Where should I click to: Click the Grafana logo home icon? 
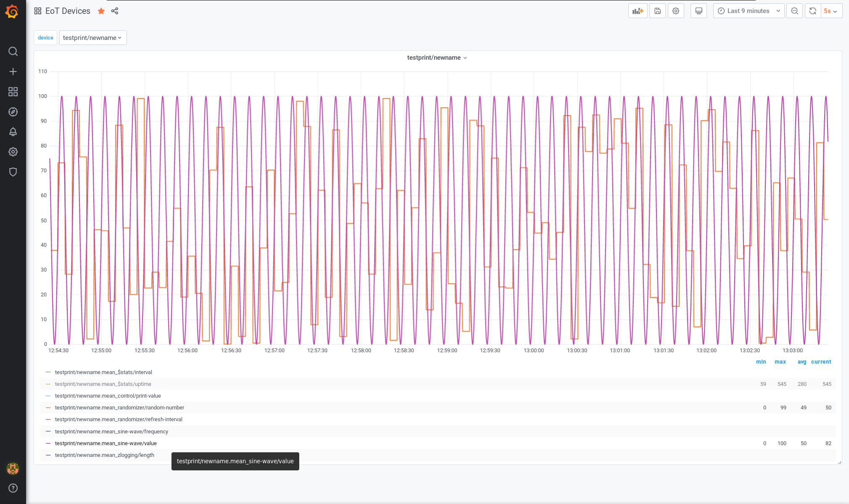[x=12, y=11]
